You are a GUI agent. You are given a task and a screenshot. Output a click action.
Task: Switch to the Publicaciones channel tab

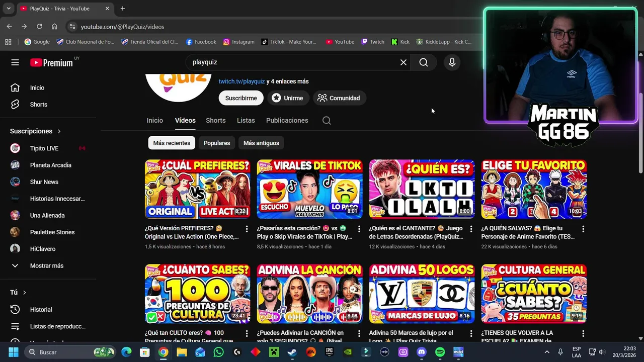coord(287,120)
